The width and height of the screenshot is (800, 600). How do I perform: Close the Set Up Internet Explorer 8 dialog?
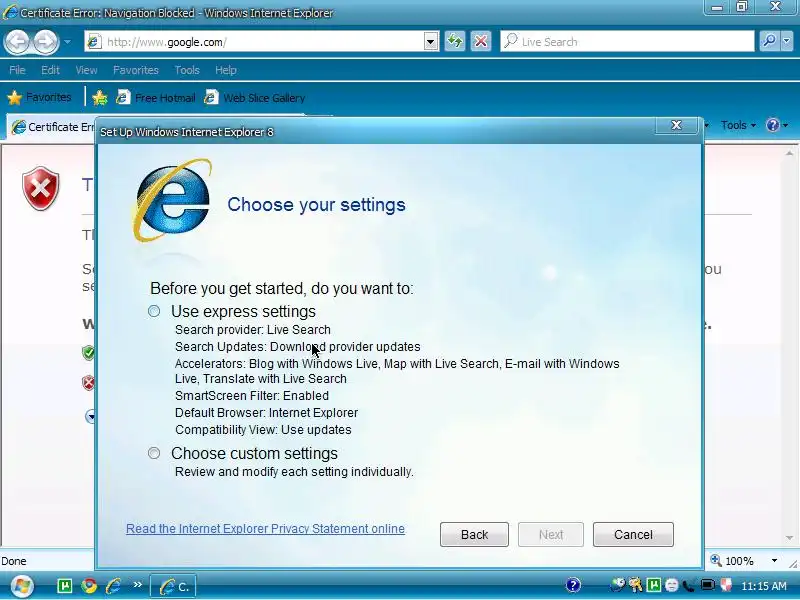676,125
